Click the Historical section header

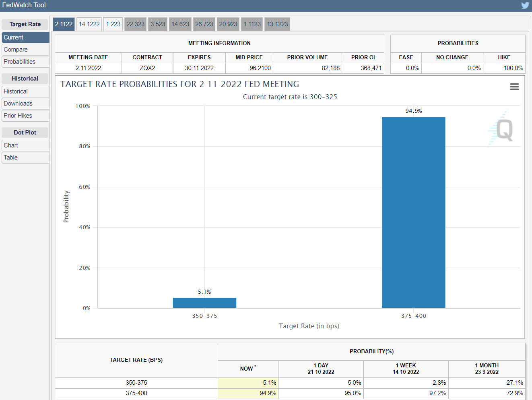[x=25, y=79]
